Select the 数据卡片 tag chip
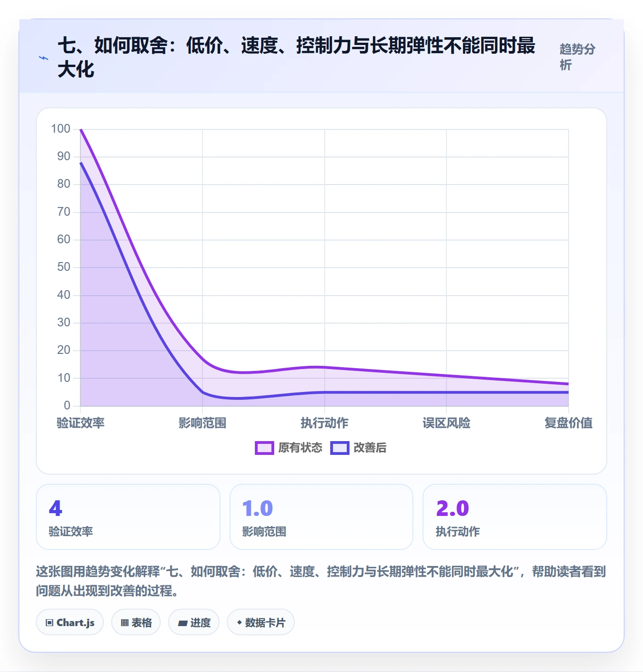The height and width of the screenshot is (672, 643). [x=261, y=622]
